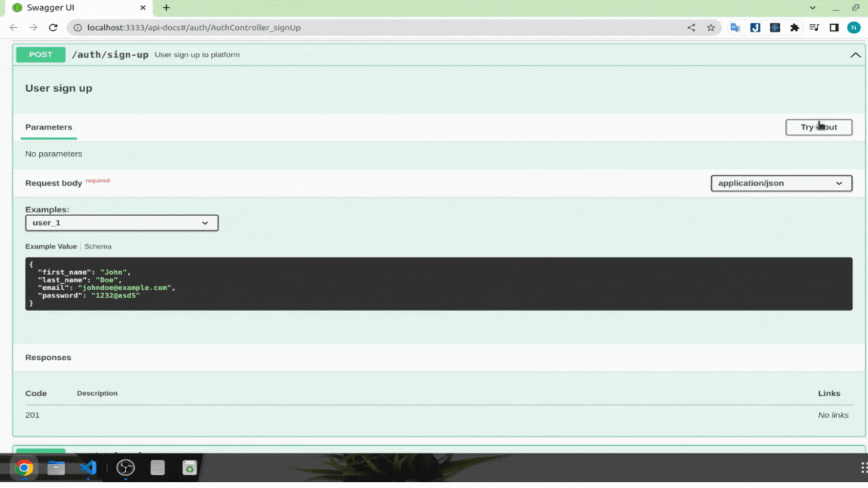The height and width of the screenshot is (488, 868).
Task: Go forward in browser history
Action: coord(33,28)
